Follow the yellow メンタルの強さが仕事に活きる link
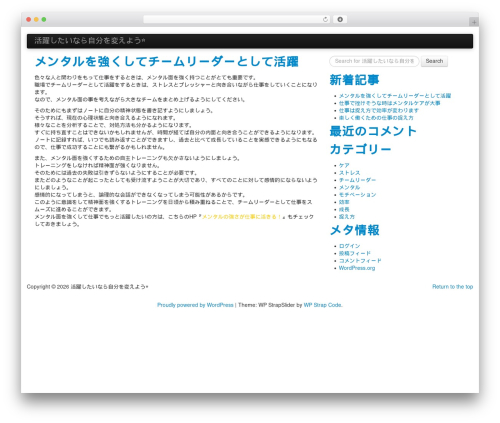This screenshot has width=500, height=423. point(242,217)
